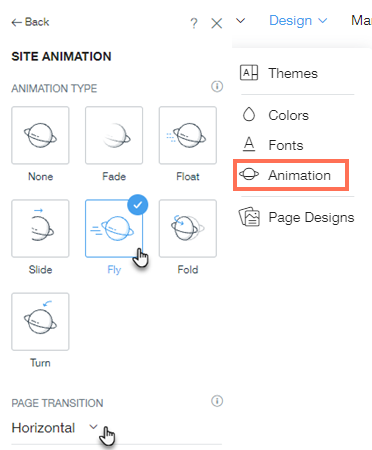Open Themes in the Design menu

coord(279,73)
